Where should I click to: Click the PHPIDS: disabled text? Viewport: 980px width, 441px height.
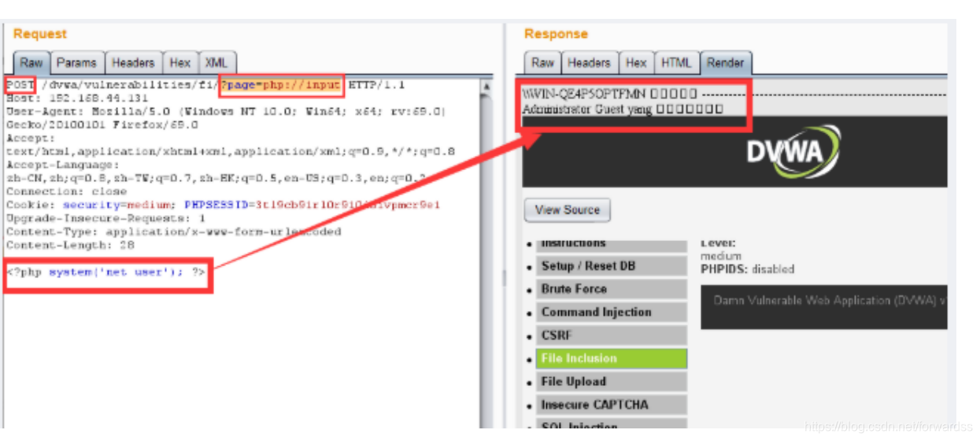747,269
